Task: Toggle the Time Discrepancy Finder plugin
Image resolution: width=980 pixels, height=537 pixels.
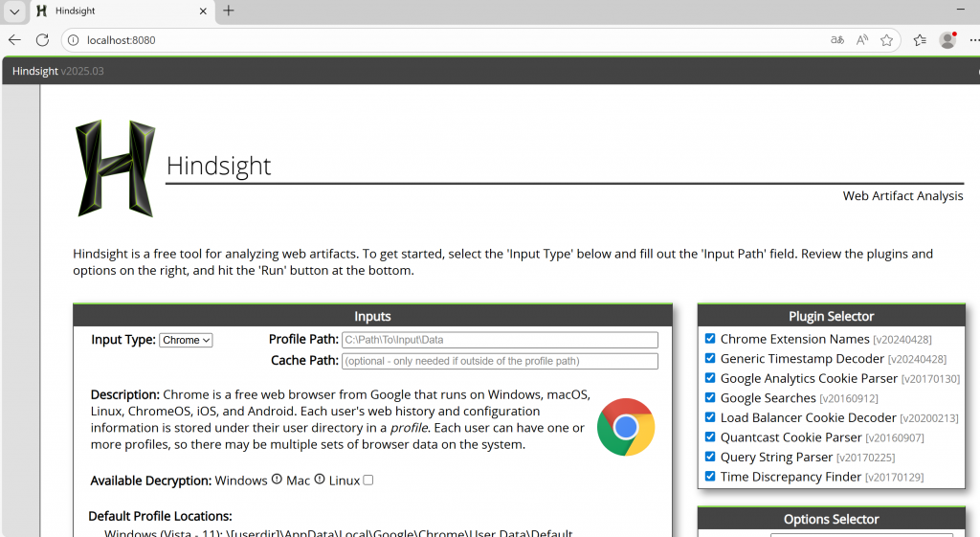Action: (x=710, y=476)
